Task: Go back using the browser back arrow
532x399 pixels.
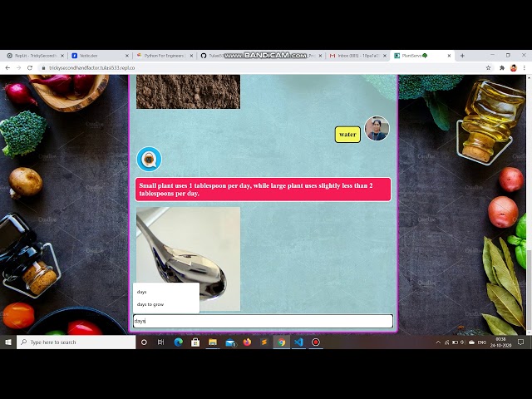Action: pos(7,68)
